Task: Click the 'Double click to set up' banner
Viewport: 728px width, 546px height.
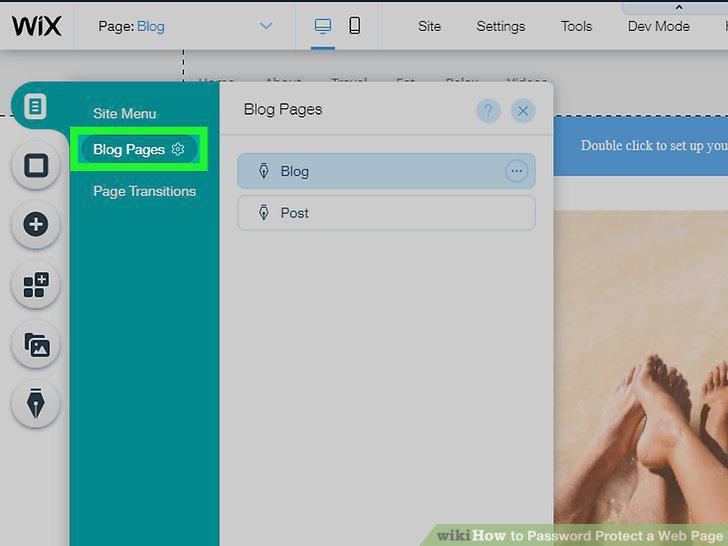Action: (641, 146)
